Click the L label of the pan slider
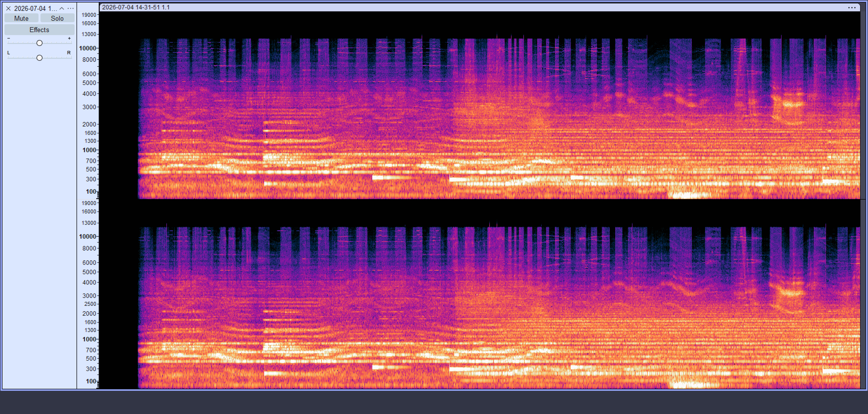The width and height of the screenshot is (868, 414). (9, 53)
